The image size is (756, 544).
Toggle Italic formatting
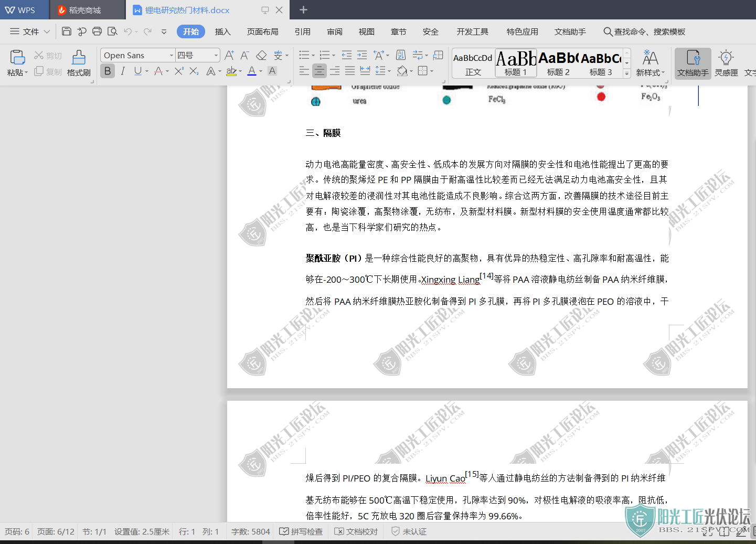pyautogui.click(x=123, y=71)
